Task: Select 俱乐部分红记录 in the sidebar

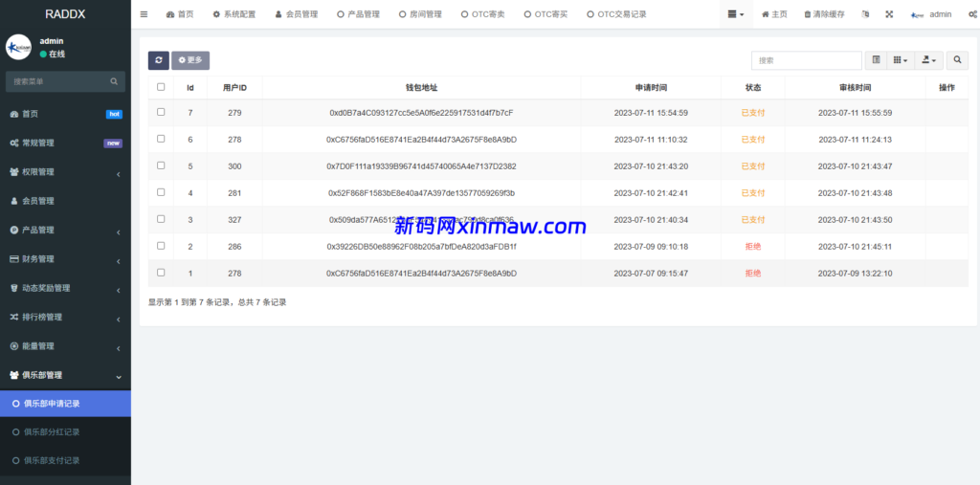Action: [65, 431]
